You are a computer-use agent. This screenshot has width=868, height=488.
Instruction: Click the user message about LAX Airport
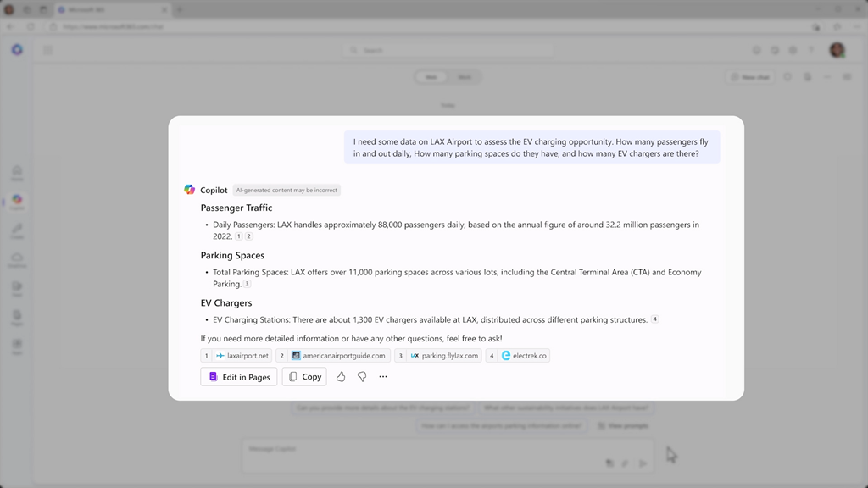(x=532, y=147)
